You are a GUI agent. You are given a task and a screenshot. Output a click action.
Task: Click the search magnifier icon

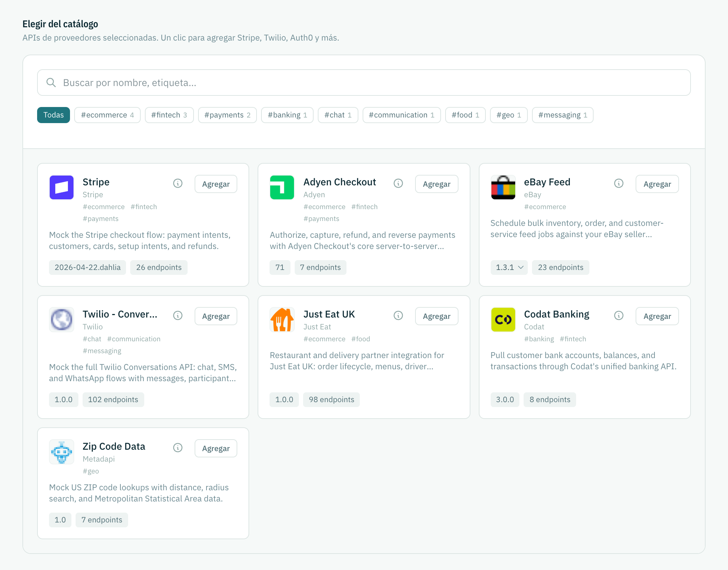[x=51, y=83]
